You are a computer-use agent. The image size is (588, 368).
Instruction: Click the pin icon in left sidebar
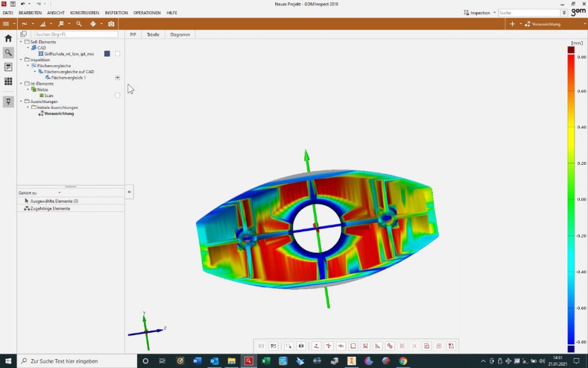coord(8,101)
